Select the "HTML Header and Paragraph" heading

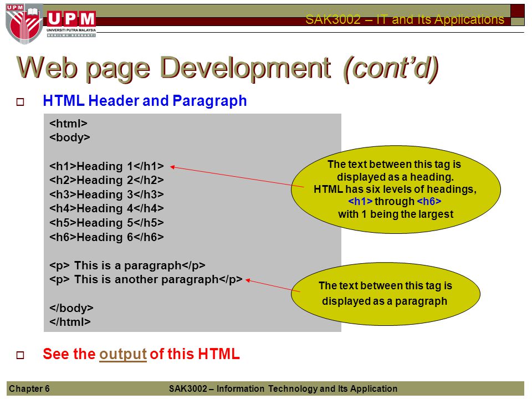(145, 101)
